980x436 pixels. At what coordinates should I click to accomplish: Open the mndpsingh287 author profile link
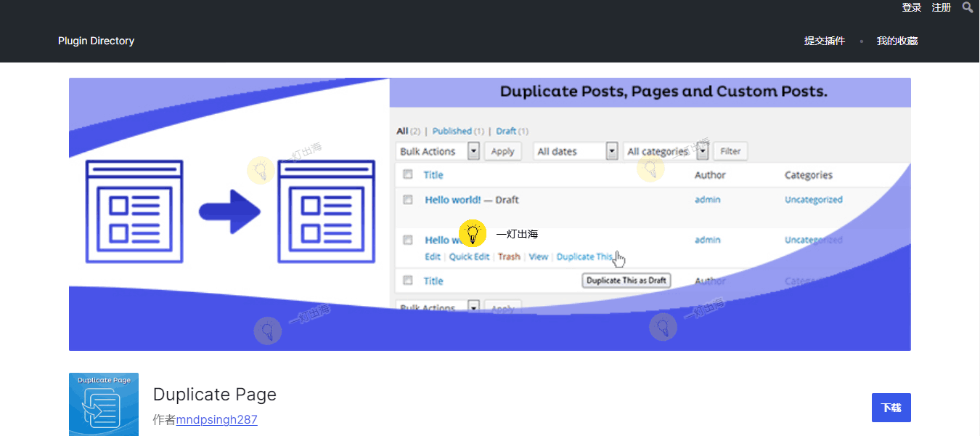[x=216, y=419]
